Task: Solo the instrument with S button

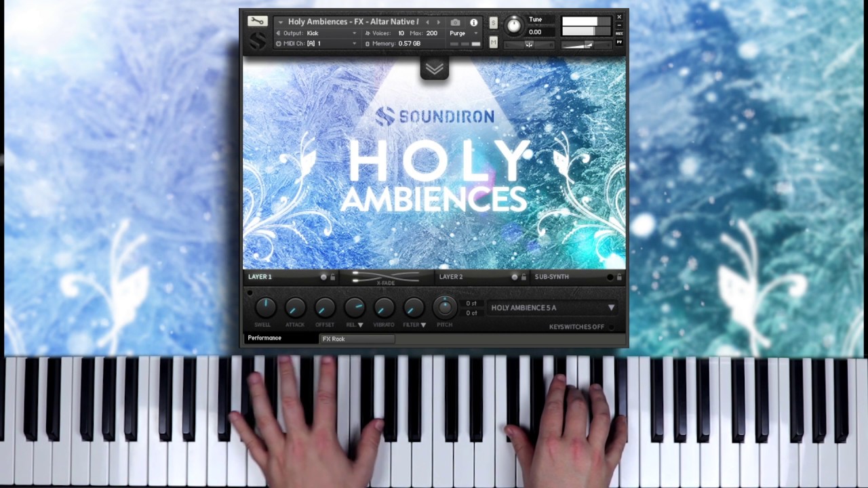Action: coord(493,23)
